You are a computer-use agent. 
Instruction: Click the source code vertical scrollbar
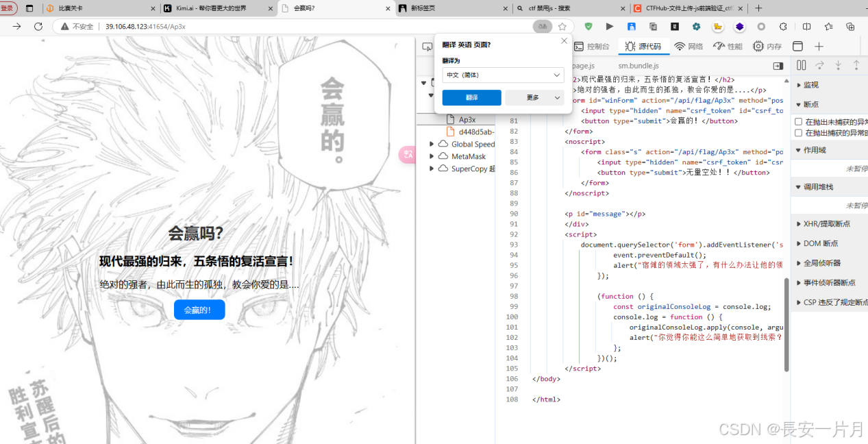[786, 325]
